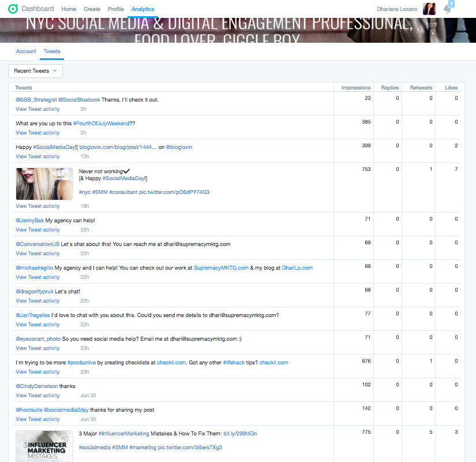This screenshot has height=462, width=476.
Task: Open the Influencer Marketing Mistakes thumbnail
Action: coord(44,445)
